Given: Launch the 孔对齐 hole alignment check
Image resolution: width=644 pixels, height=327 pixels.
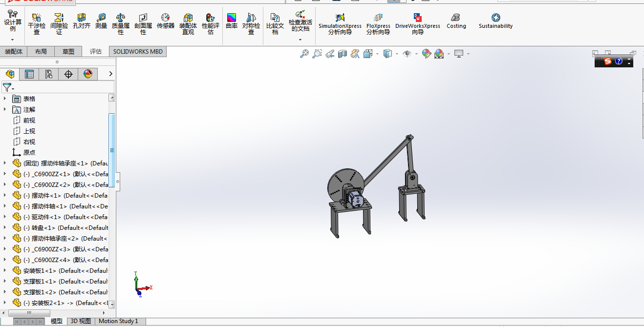Looking at the screenshot, I should 82,21.
